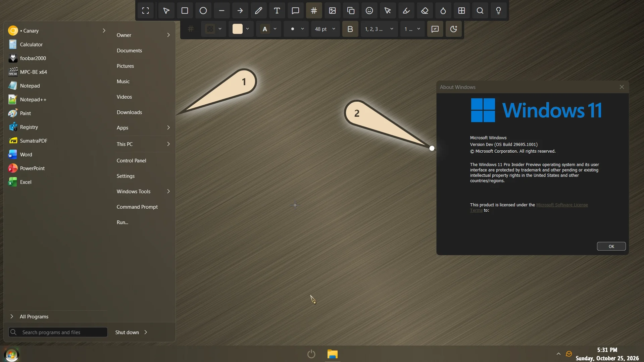Select the speech bubble annotation tool
644x362 pixels.
coord(295,11)
